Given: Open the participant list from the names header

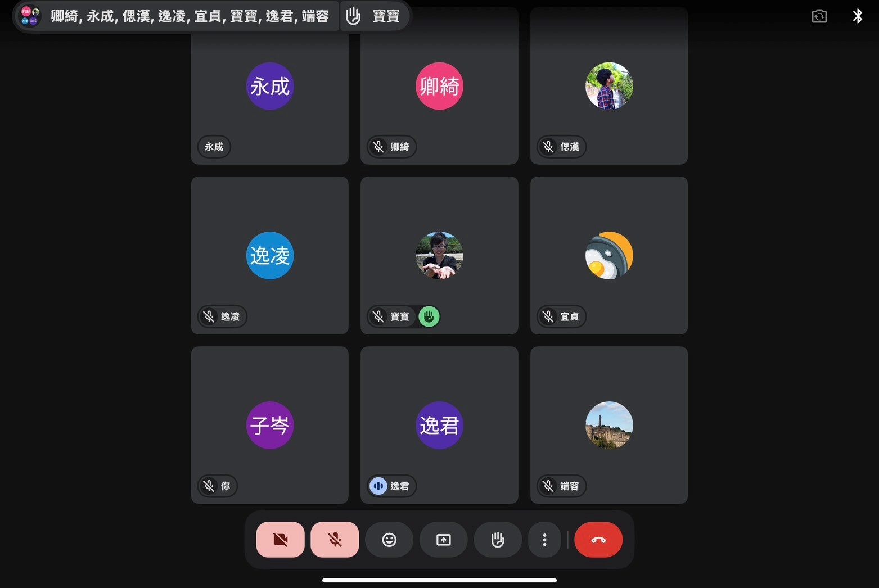Looking at the screenshot, I should [189, 16].
